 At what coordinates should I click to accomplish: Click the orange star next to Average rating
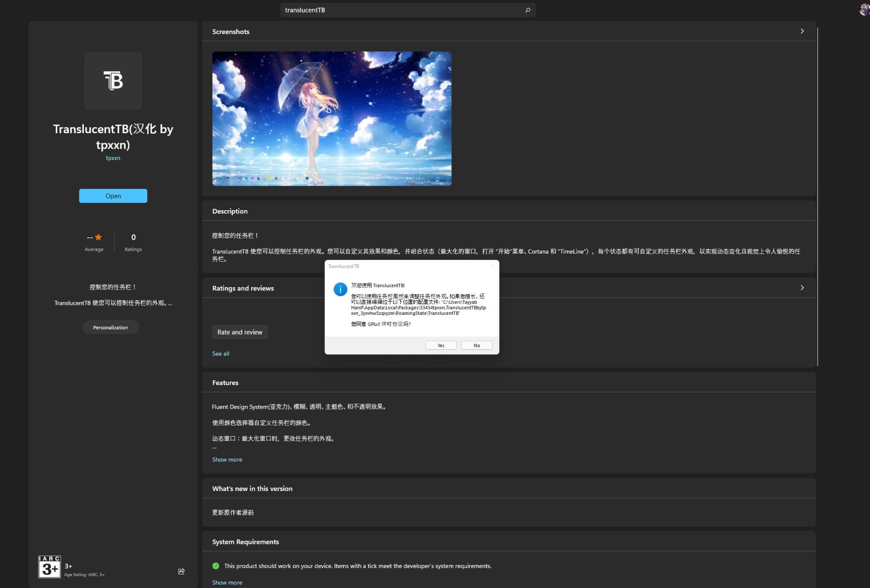tap(98, 236)
